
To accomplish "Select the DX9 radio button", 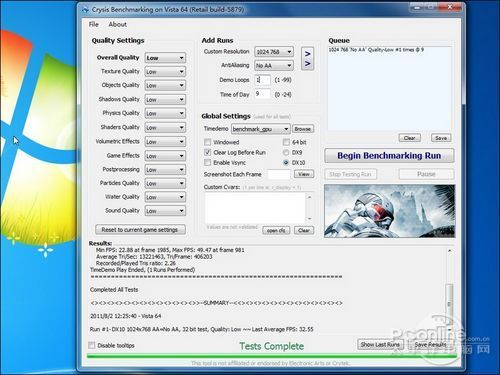I will pos(286,152).
